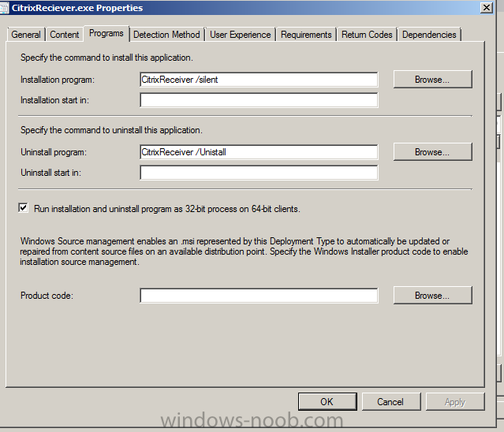This screenshot has height=432, width=504.
Task: Browse for the installation program
Action: pos(433,79)
